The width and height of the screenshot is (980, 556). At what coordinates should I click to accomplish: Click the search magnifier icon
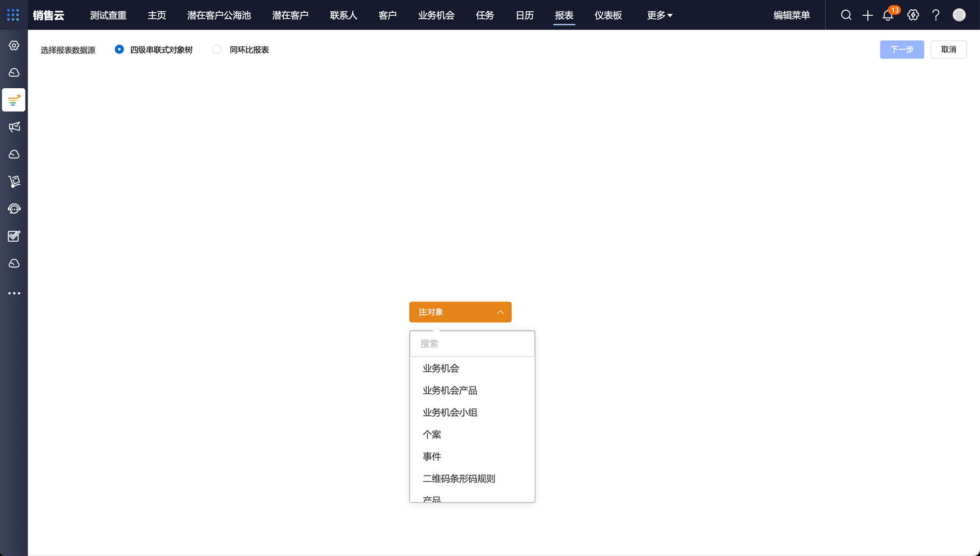coord(846,15)
